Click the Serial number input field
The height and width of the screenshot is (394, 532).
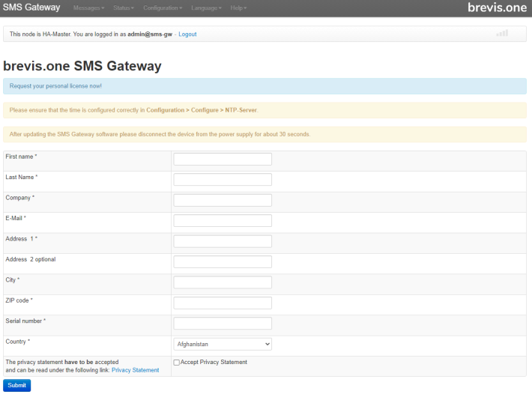(223, 323)
